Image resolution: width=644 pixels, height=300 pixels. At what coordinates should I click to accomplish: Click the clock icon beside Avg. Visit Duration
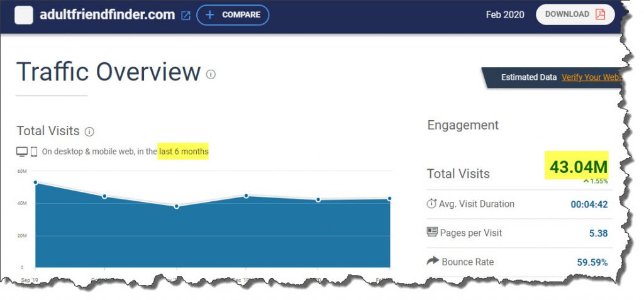[x=431, y=204]
